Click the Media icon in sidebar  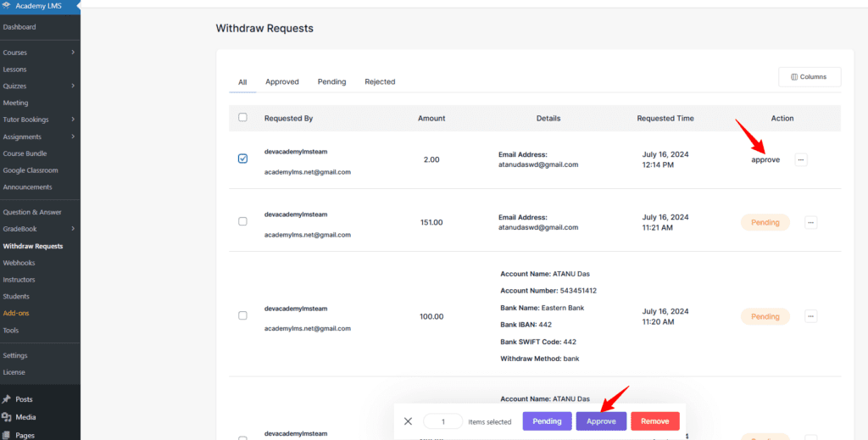7,417
